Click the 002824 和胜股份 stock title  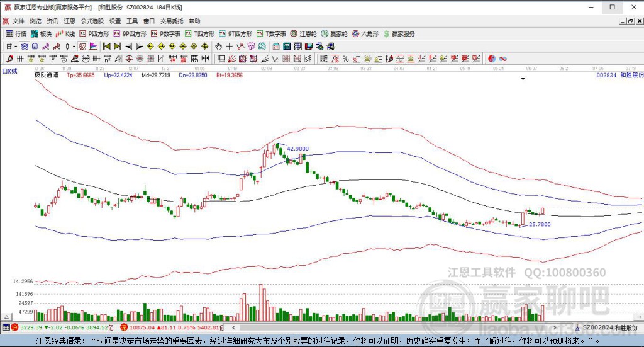coord(619,75)
